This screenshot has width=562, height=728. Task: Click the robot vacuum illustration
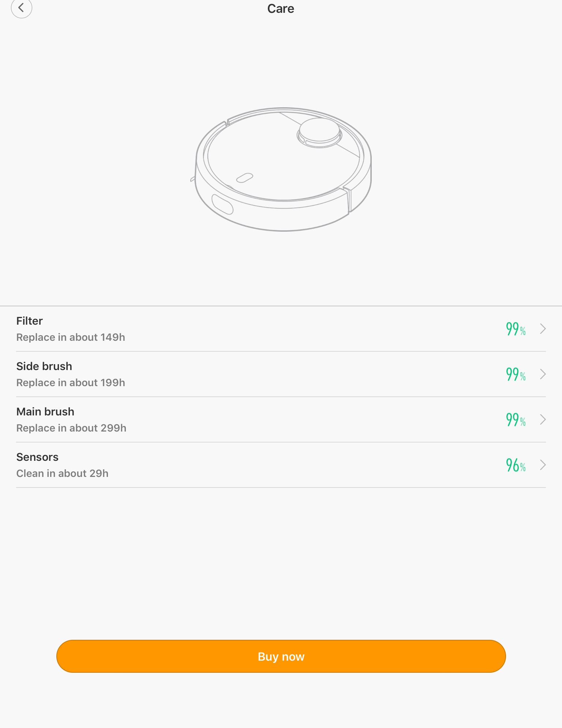point(283,169)
